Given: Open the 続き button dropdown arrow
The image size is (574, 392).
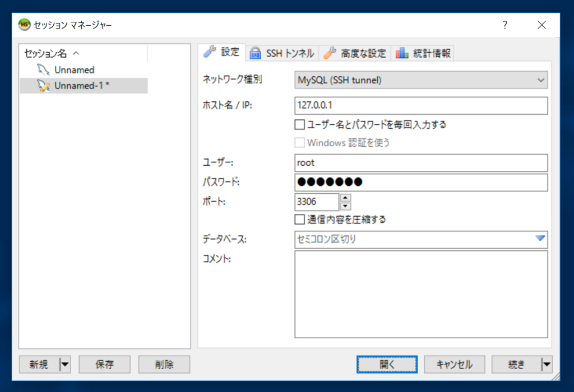Looking at the screenshot, I should (x=547, y=364).
